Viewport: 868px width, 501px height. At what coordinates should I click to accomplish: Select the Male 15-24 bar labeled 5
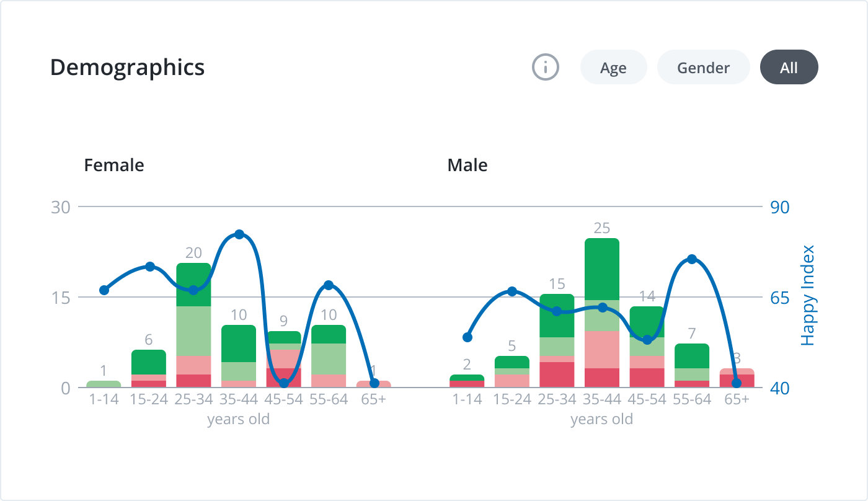pos(511,372)
